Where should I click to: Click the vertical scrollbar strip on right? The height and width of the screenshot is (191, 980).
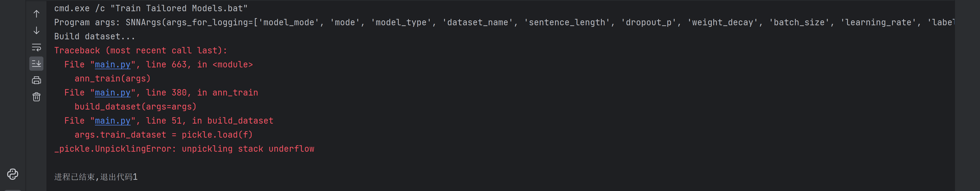(967, 95)
